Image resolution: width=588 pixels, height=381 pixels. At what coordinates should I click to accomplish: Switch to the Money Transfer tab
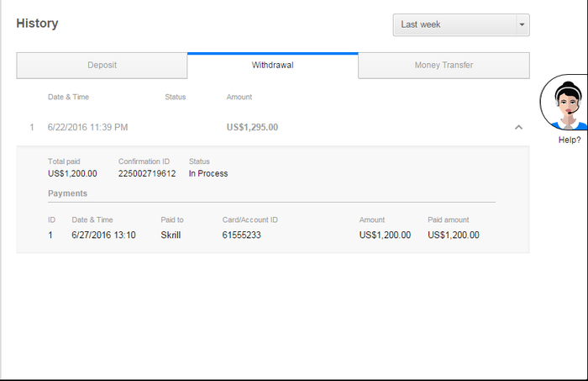point(444,66)
